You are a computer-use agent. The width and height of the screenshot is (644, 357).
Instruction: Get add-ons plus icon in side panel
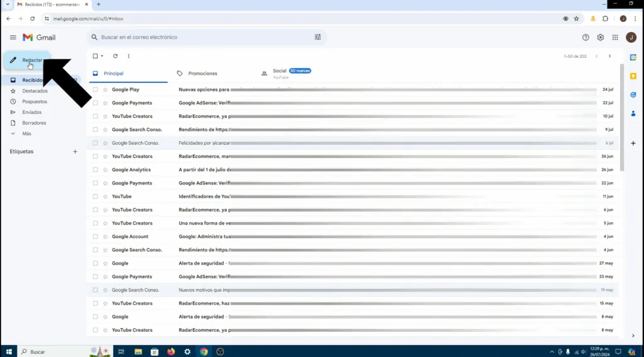pyautogui.click(x=633, y=143)
